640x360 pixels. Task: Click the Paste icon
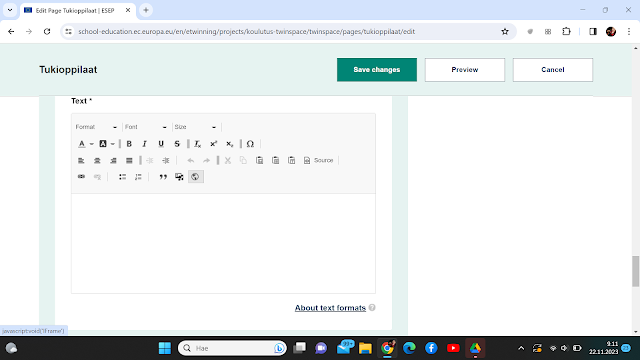pos(260,160)
